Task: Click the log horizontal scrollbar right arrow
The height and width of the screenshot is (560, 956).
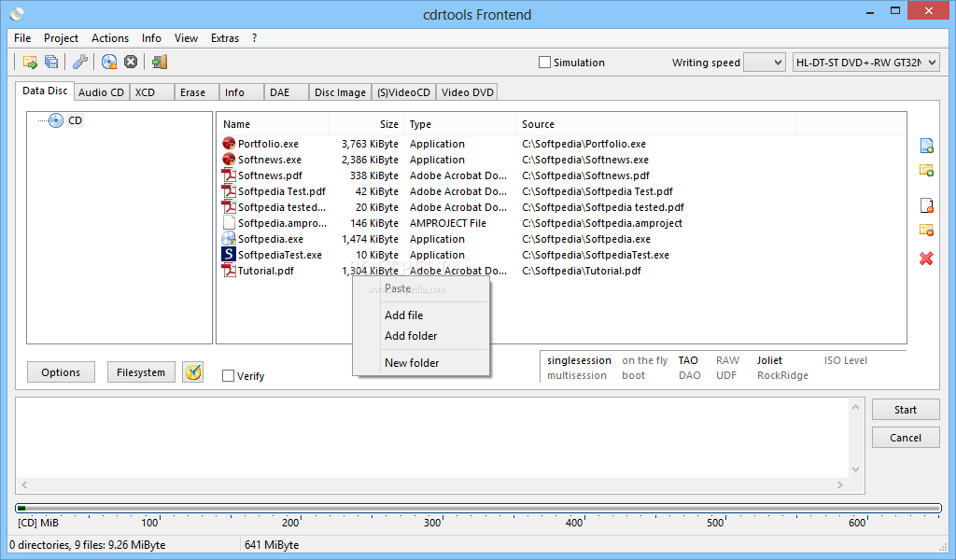Action: pyautogui.click(x=840, y=485)
